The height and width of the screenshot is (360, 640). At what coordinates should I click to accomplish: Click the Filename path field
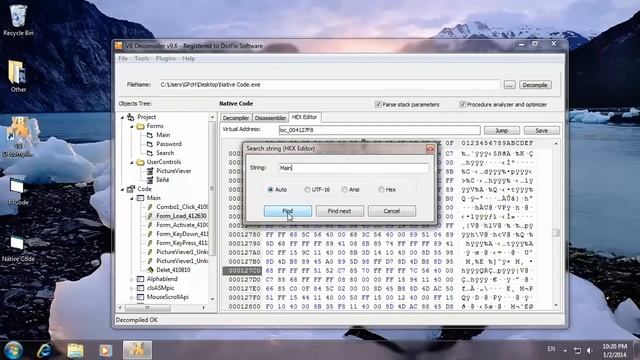[329, 85]
